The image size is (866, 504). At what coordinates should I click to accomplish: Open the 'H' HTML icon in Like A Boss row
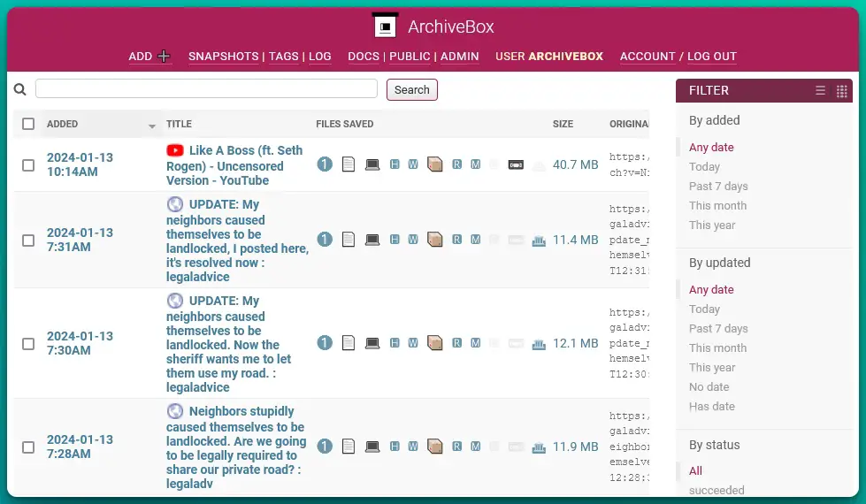[395, 164]
